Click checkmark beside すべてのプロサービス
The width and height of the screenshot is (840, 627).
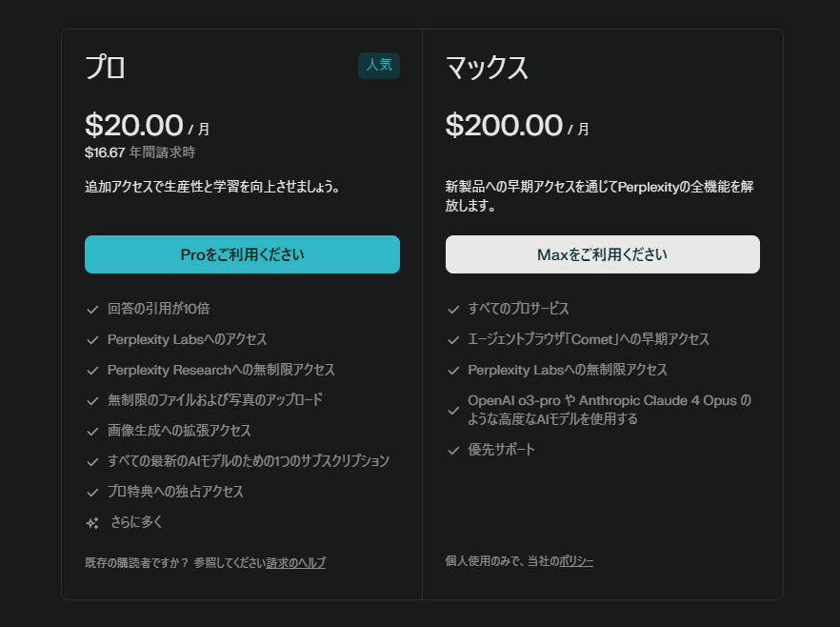tap(453, 309)
